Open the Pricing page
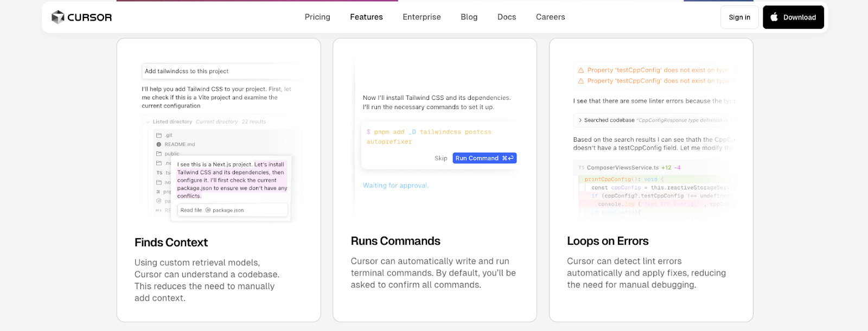 [x=317, y=17]
